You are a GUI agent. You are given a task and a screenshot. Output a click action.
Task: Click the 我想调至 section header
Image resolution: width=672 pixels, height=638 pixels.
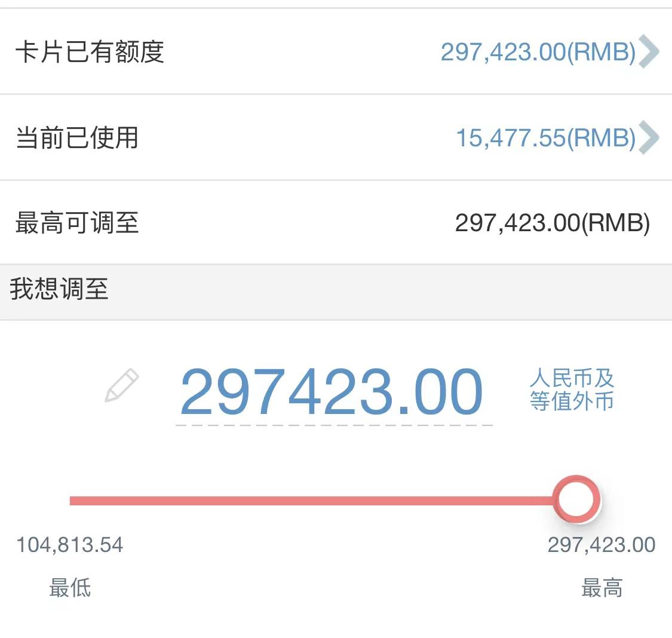(x=59, y=289)
